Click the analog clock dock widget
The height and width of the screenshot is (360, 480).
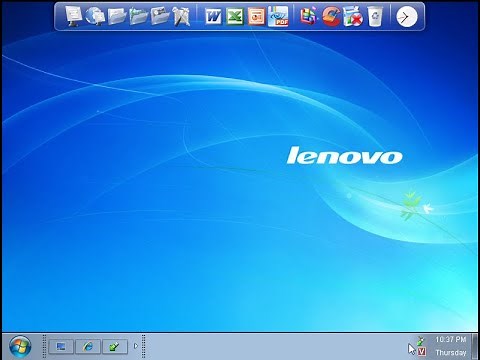(407, 16)
